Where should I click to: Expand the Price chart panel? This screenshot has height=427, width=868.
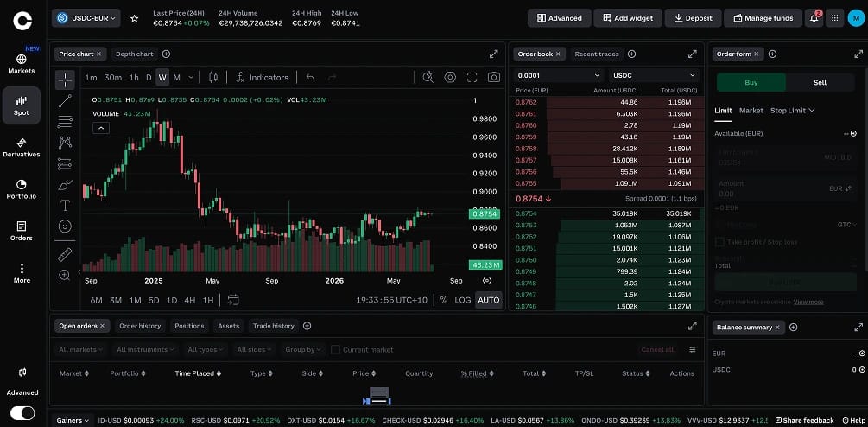point(494,54)
